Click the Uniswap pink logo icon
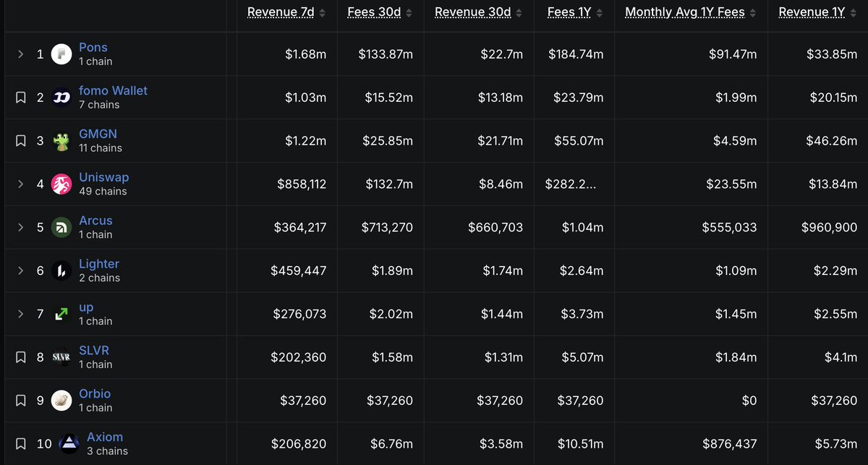The width and height of the screenshot is (868, 465). point(61,184)
